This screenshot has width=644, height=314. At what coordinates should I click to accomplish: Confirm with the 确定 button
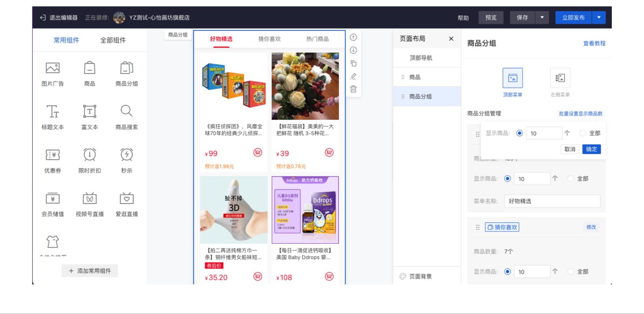click(592, 149)
